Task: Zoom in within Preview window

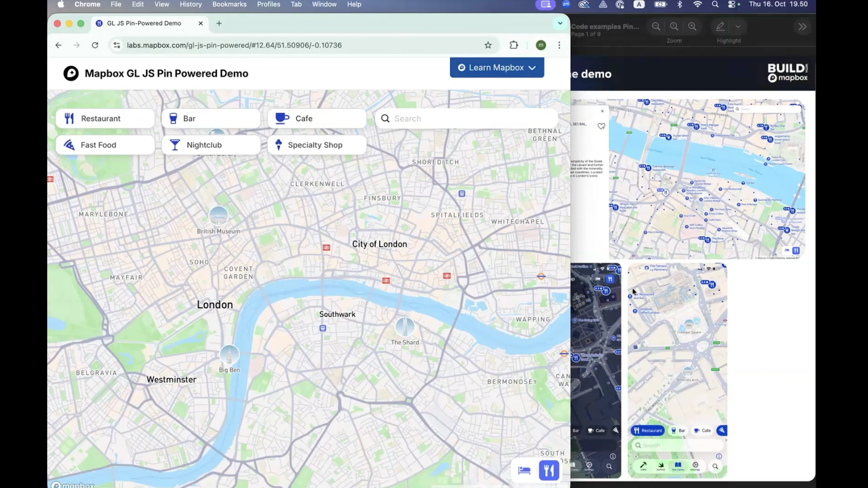Action: 692,27
